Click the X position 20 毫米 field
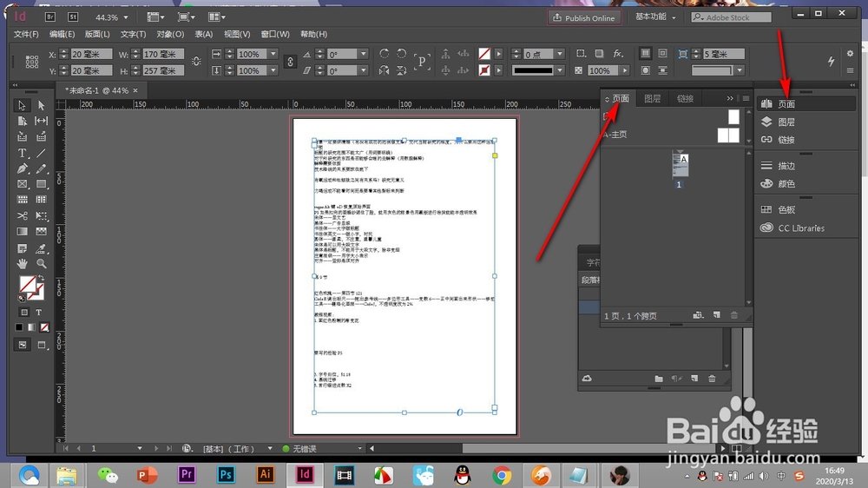Viewport: 868px width, 488px height. pyautogui.click(x=91, y=54)
